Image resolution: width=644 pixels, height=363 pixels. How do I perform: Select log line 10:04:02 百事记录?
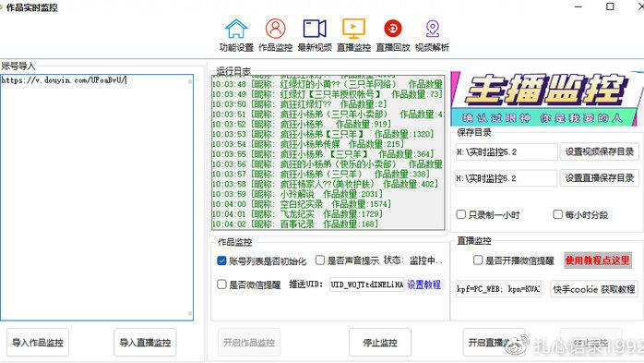[295, 224]
